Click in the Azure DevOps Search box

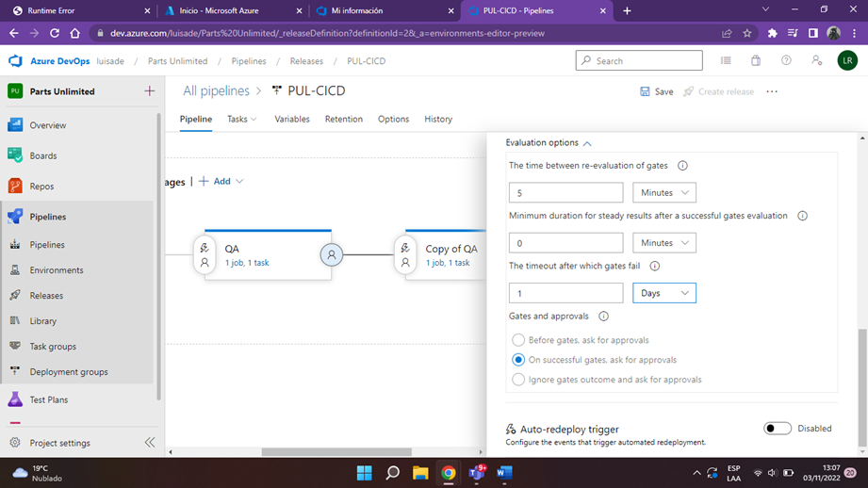(639, 60)
